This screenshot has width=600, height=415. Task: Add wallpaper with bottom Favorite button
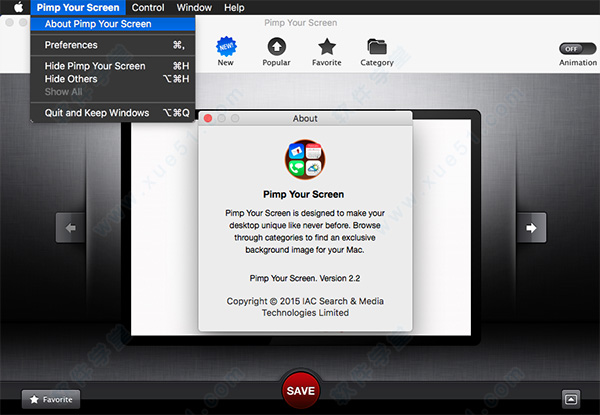pyautogui.click(x=51, y=399)
